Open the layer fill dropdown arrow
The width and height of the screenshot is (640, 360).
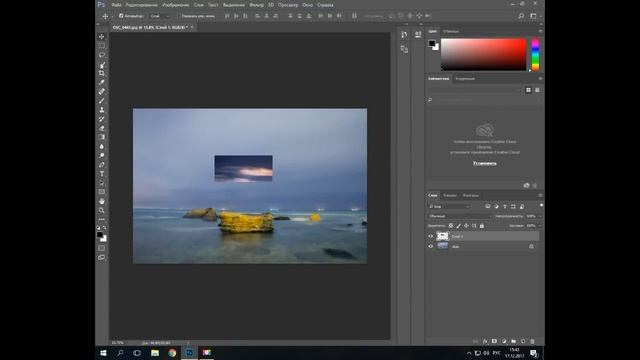coord(540,226)
